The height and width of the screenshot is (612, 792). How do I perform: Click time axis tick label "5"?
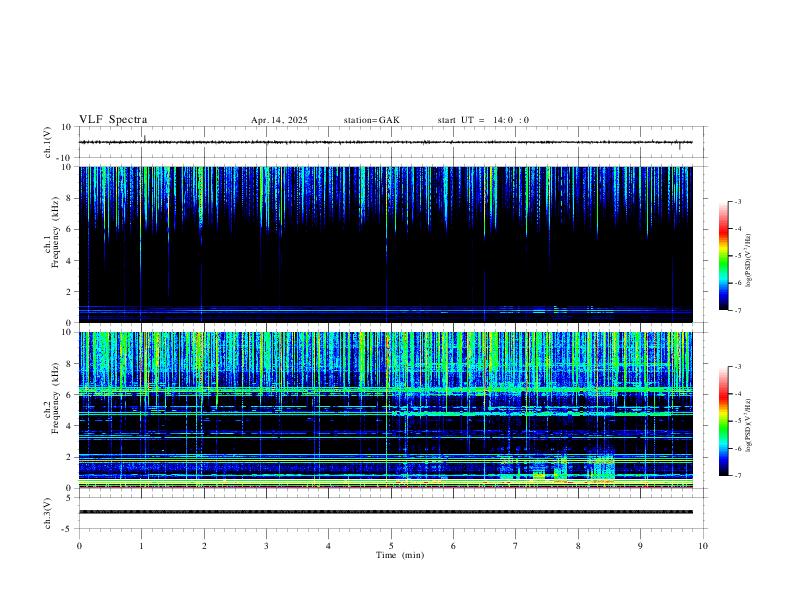pyautogui.click(x=391, y=546)
